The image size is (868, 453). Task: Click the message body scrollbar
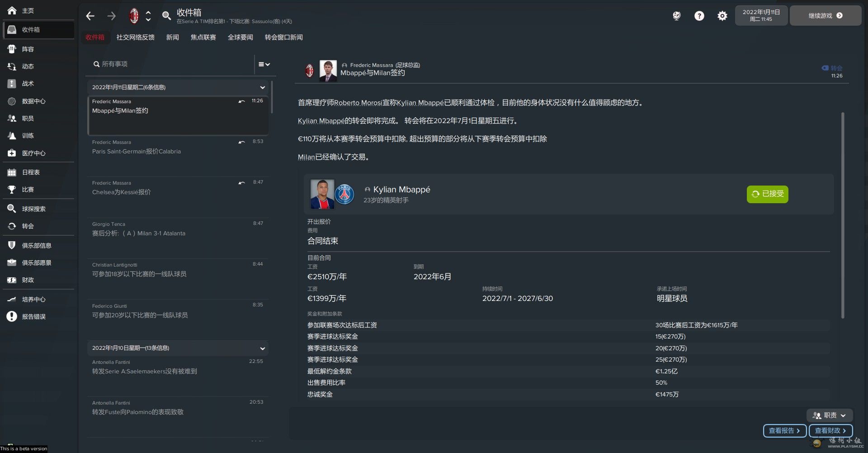click(843, 215)
